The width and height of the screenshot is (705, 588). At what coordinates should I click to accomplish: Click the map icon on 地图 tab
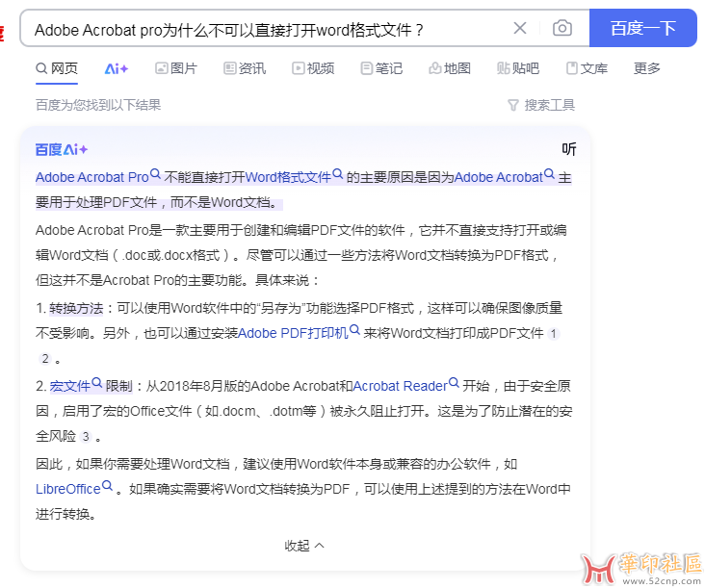434,68
